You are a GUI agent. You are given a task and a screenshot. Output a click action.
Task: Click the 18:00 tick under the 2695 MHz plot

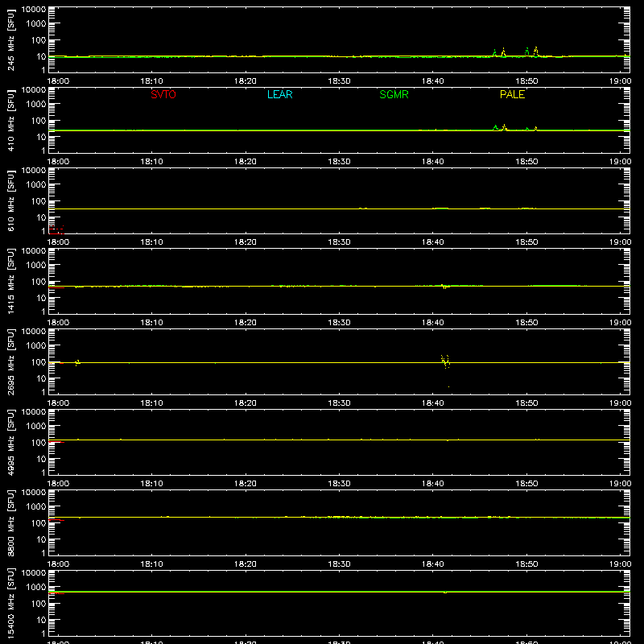coord(58,403)
